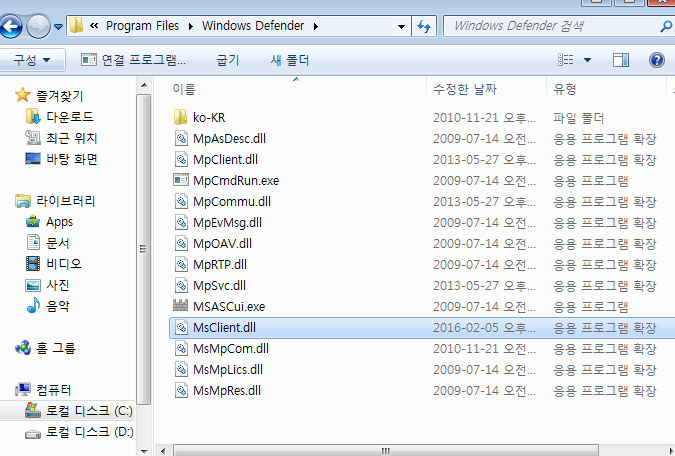Select 즐겨찾기 in the navigation pane
The image size is (675, 456).
[59, 96]
